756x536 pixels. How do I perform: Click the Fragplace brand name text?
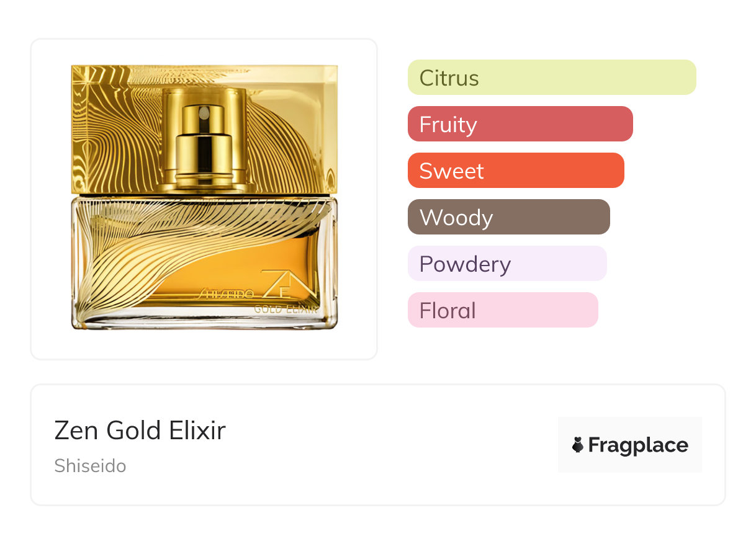[x=637, y=445]
